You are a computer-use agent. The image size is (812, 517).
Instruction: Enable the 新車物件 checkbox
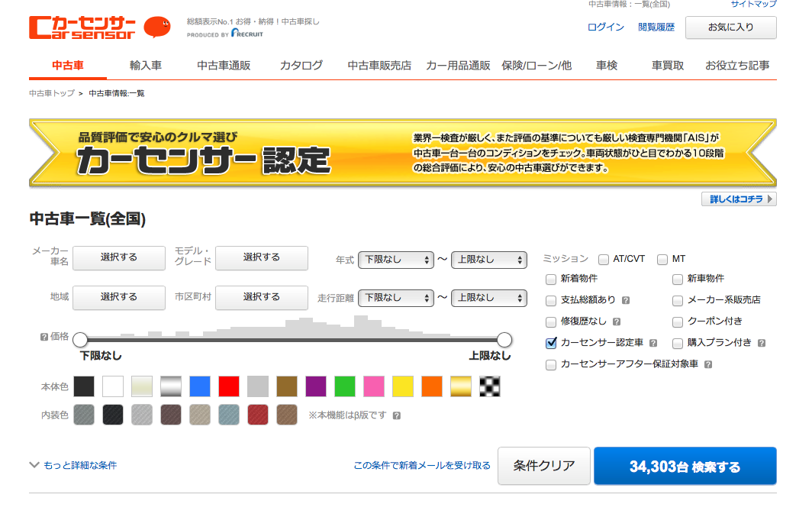pyautogui.click(x=678, y=280)
